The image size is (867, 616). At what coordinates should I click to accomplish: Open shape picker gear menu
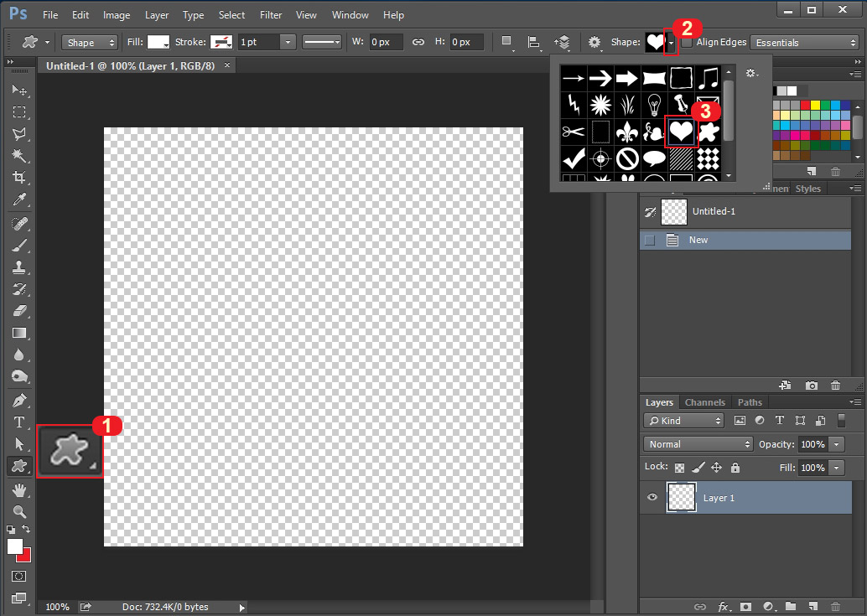tap(751, 73)
